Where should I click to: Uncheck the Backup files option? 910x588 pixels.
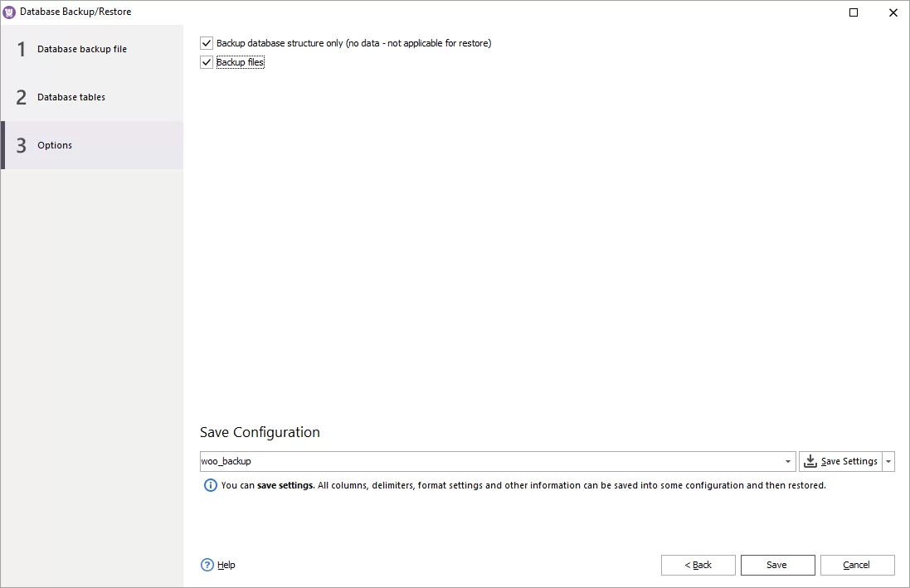[206, 61]
